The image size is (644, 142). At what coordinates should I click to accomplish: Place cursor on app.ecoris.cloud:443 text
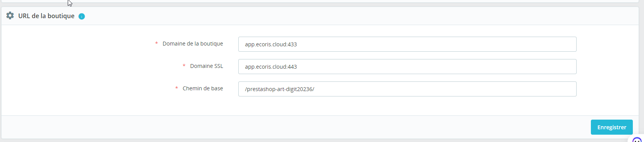[x=271, y=67]
